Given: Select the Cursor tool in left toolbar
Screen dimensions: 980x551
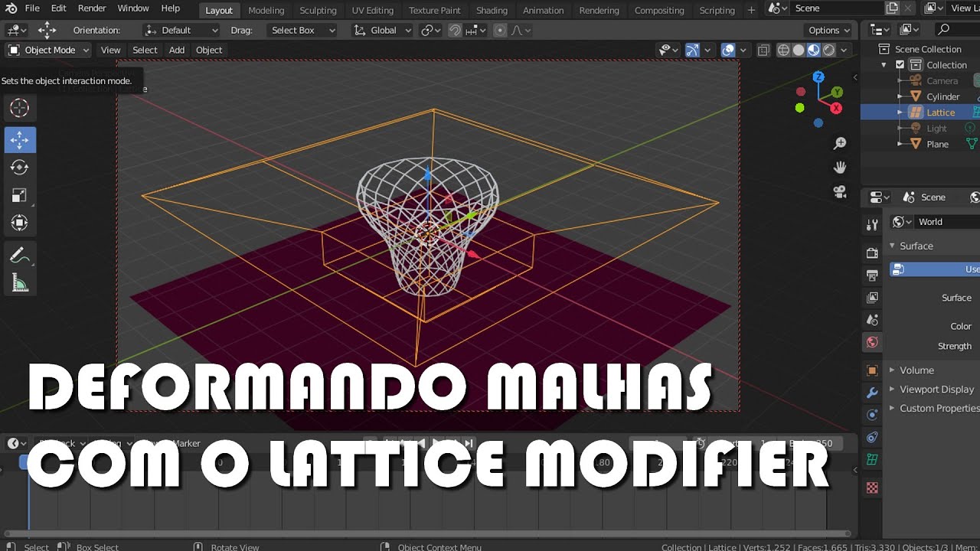Looking at the screenshot, I should pos(20,108).
